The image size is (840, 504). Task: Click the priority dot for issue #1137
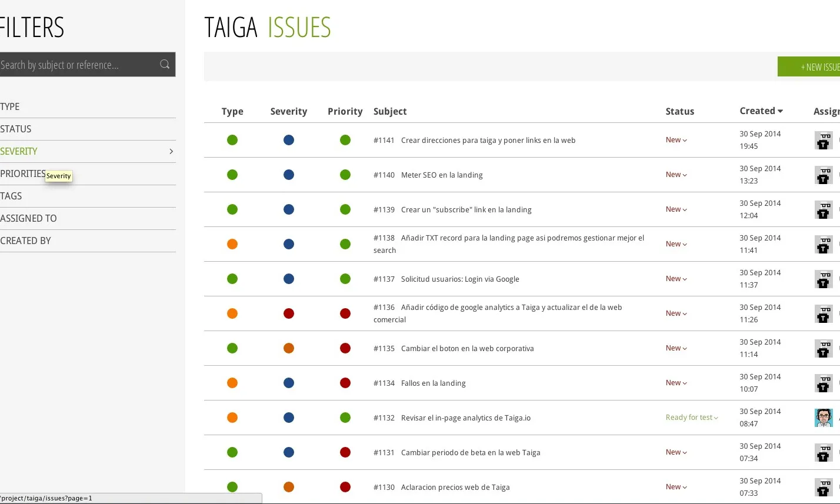tap(345, 279)
